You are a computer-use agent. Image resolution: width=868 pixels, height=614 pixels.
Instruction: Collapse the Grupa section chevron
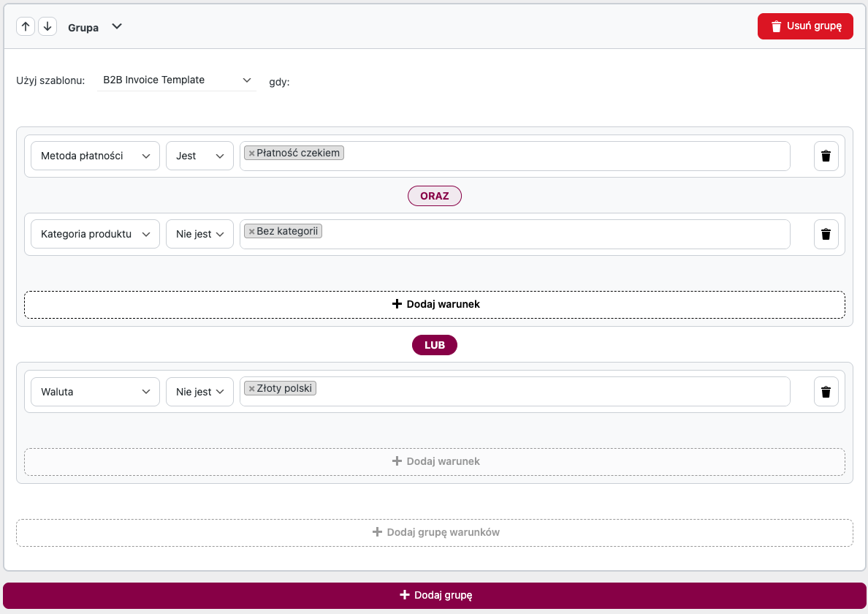pyautogui.click(x=117, y=26)
